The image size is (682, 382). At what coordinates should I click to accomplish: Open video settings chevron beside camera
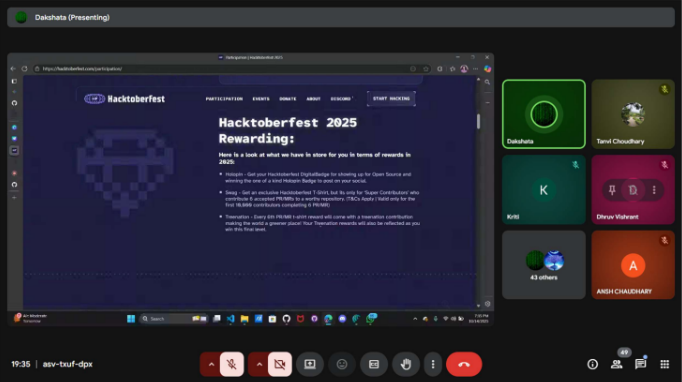(x=259, y=364)
